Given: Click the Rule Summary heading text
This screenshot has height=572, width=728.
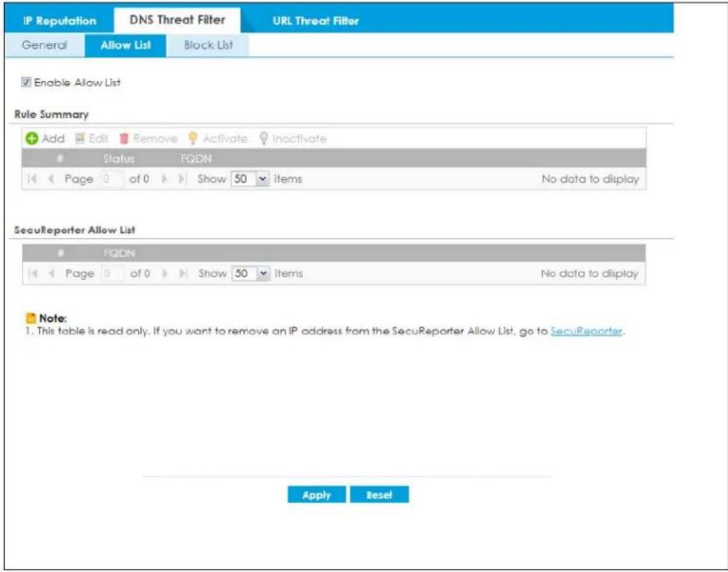Looking at the screenshot, I should point(51,114).
